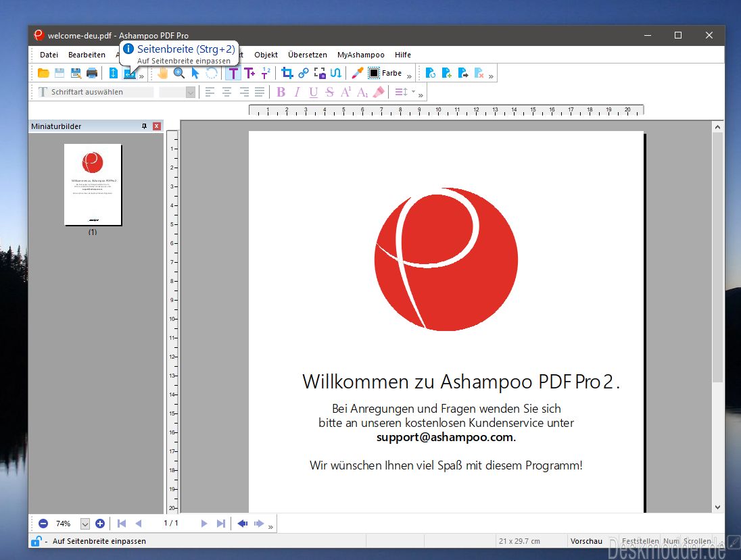Click the rotate circle tool icon
Screen dimensions: 741x560
pos(211,73)
